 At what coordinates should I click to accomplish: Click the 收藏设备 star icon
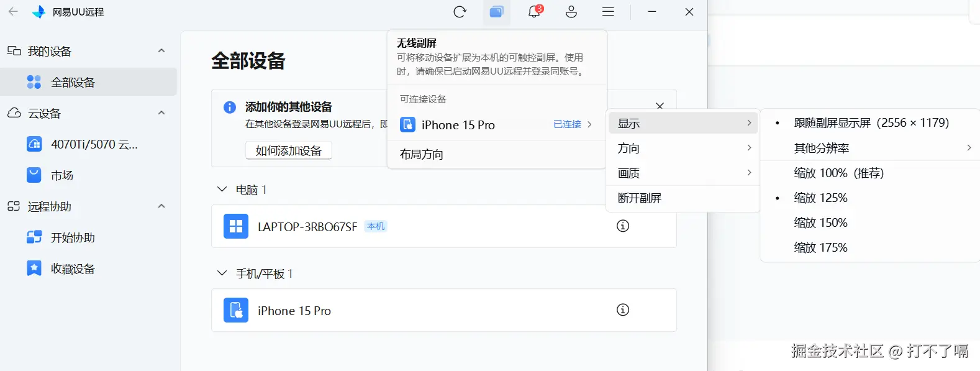[34, 268]
